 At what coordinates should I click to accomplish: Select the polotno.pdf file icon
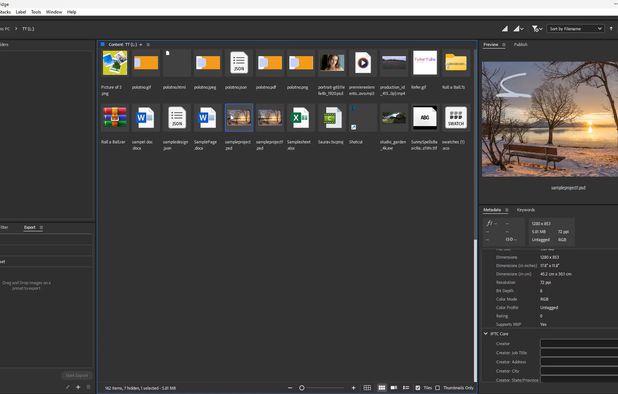click(x=270, y=63)
